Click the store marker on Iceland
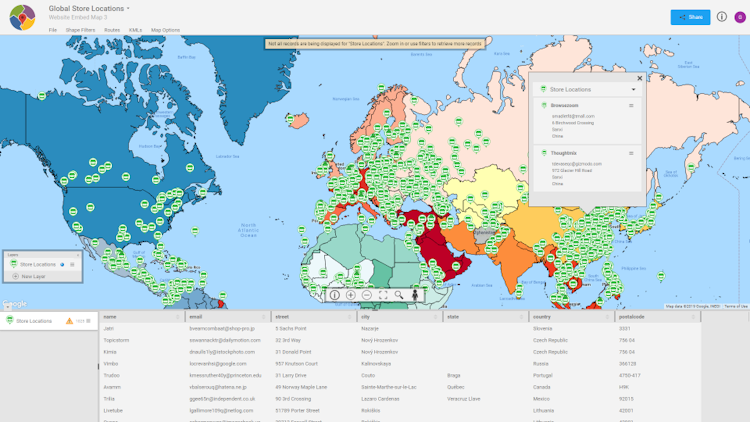Viewport: 750px width, 422px height. pos(290,119)
